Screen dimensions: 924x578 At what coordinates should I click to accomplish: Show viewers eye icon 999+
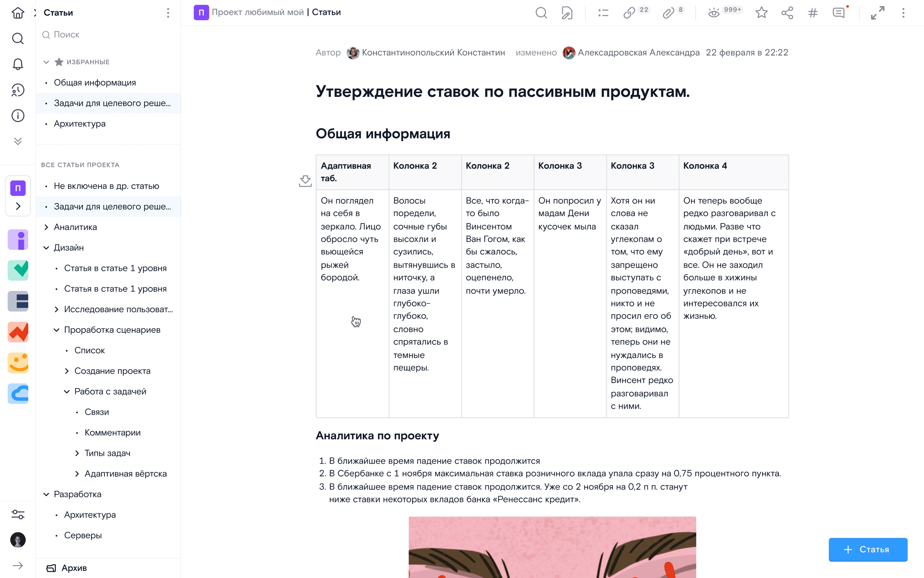pyautogui.click(x=714, y=13)
